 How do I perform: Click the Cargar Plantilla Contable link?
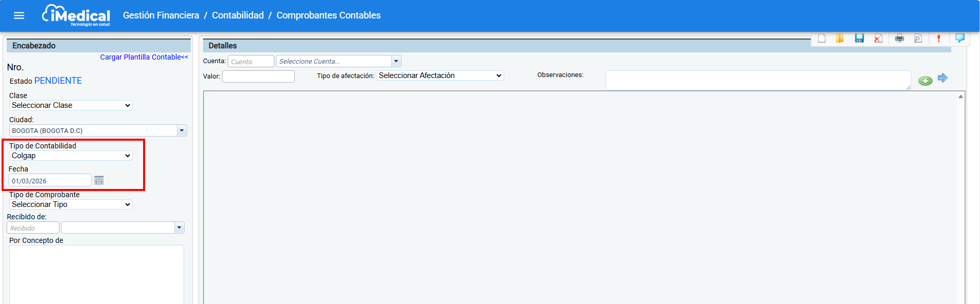pos(144,57)
